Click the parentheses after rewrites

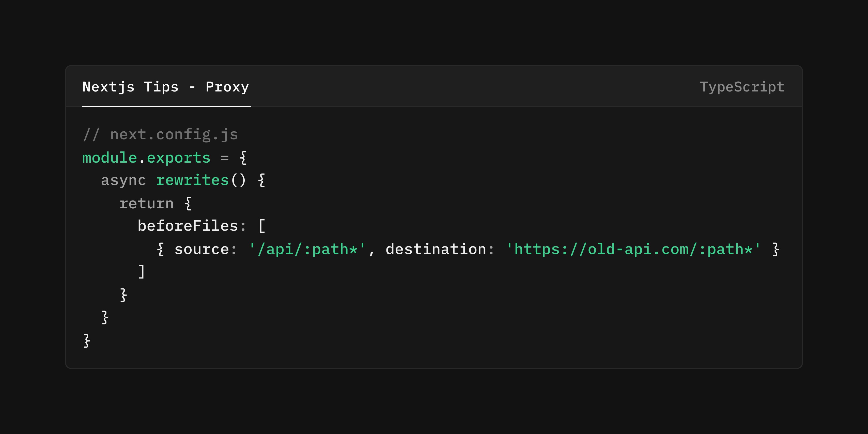tap(239, 180)
